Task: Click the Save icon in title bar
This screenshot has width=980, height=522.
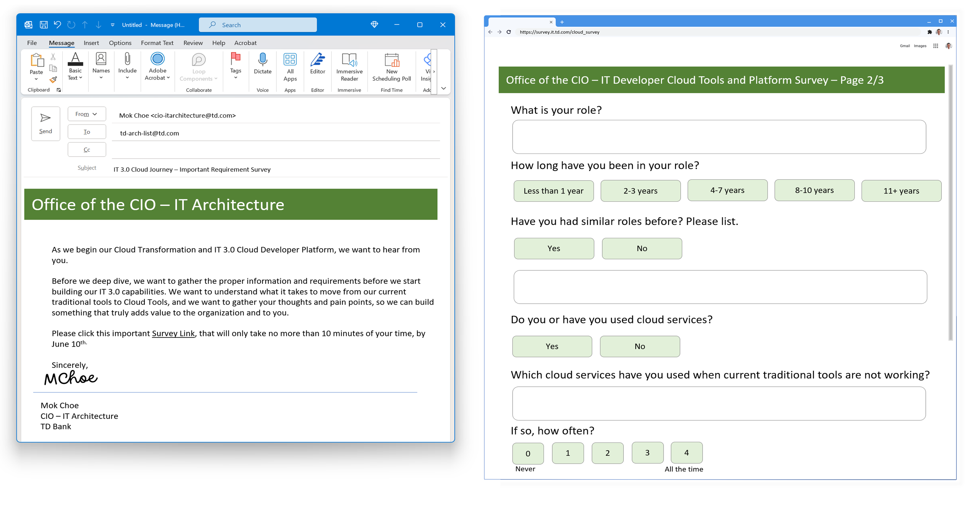Action: pyautogui.click(x=44, y=25)
